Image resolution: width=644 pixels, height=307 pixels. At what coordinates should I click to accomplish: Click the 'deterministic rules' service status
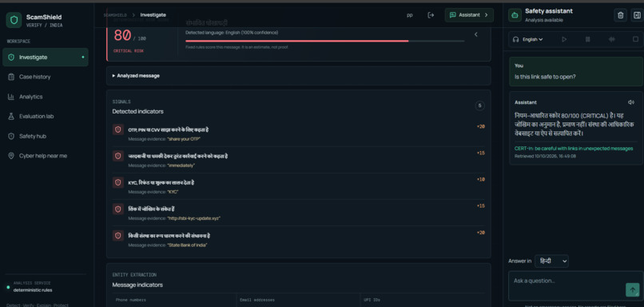click(33, 290)
